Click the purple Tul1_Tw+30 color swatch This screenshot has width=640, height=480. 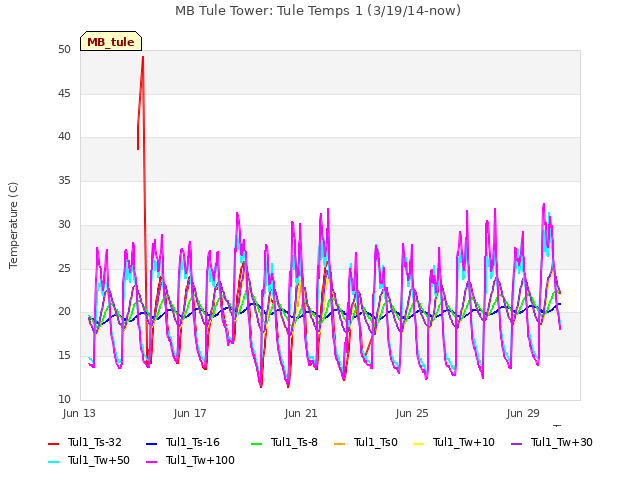tap(516, 443)
